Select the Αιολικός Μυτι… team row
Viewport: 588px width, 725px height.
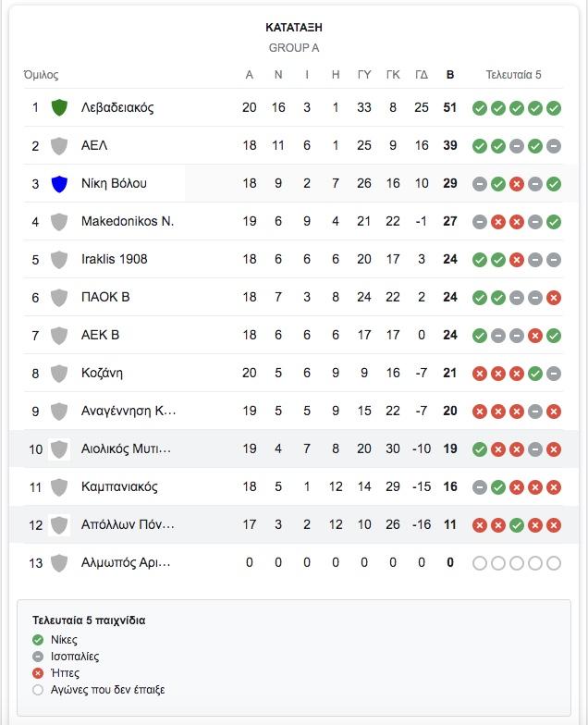coord(294,449)
